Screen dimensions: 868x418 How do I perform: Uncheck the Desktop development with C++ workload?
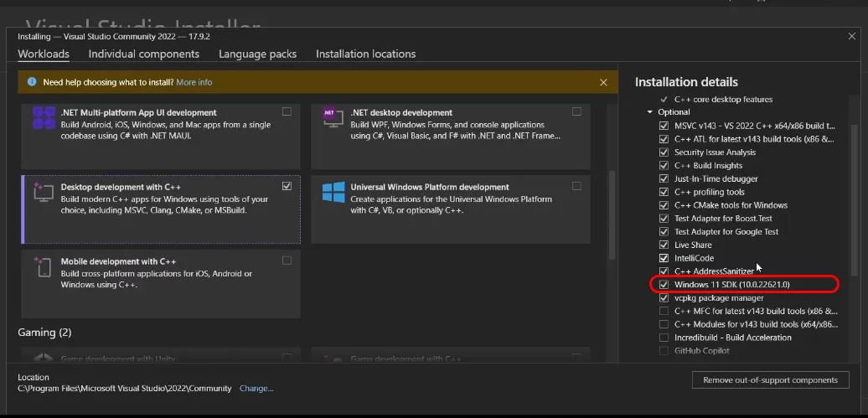pyautogui.click(x=287, y=186)
